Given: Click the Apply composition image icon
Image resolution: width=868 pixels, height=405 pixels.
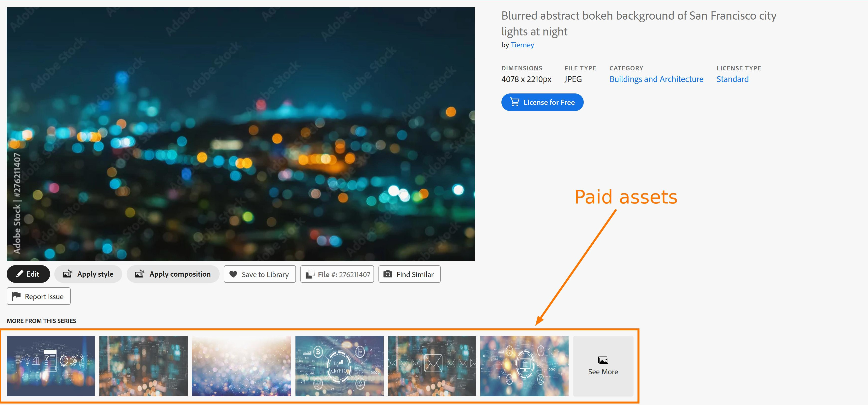Looking at the screenshot, I should pyautogui.click(x=140, y=274).
